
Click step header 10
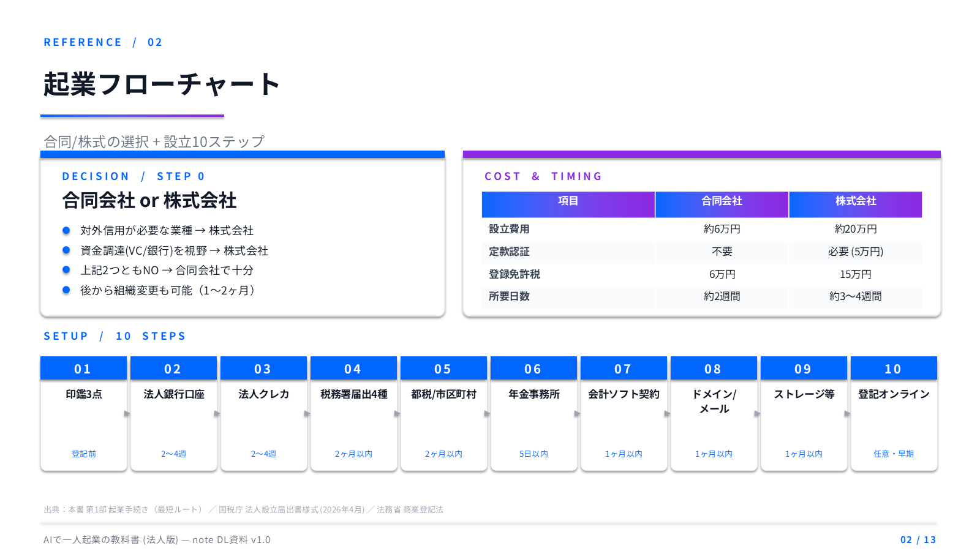[894, 369]
